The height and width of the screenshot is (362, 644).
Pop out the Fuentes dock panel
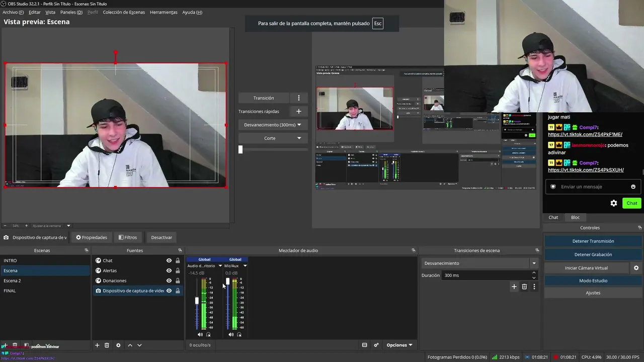coord(180,250)
